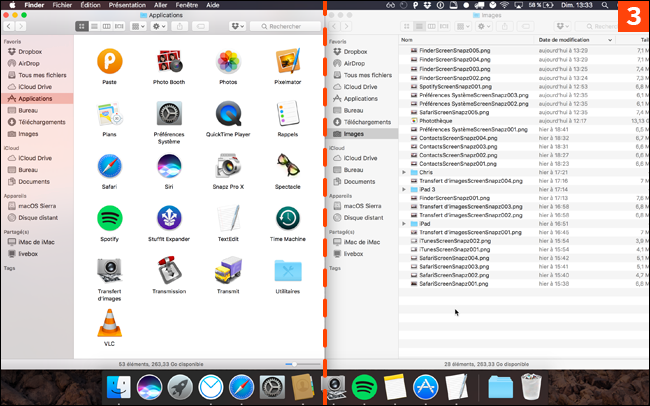Select macOS Sierra in Images window sidebar
This screenshot has width=650, height=406.
pyautogui.click(x=362, y=206)
